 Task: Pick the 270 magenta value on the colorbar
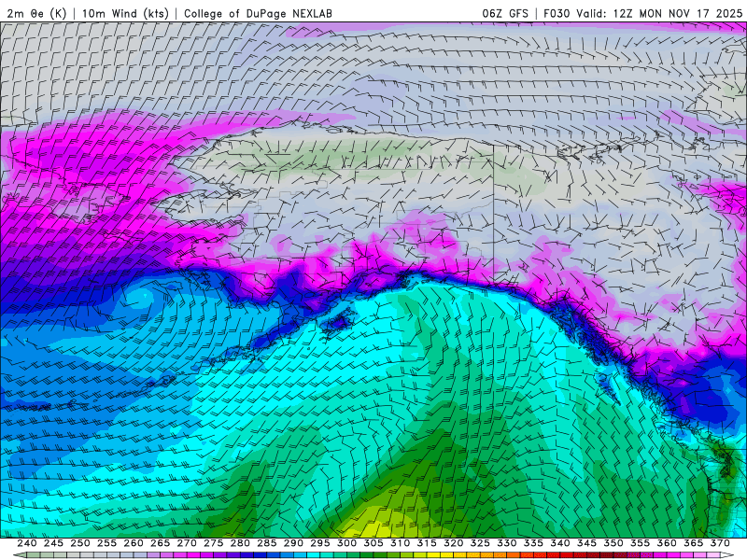187,543
